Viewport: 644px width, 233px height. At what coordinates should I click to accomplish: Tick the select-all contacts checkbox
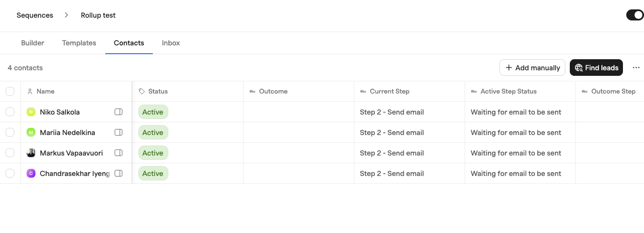click(10, 91)
